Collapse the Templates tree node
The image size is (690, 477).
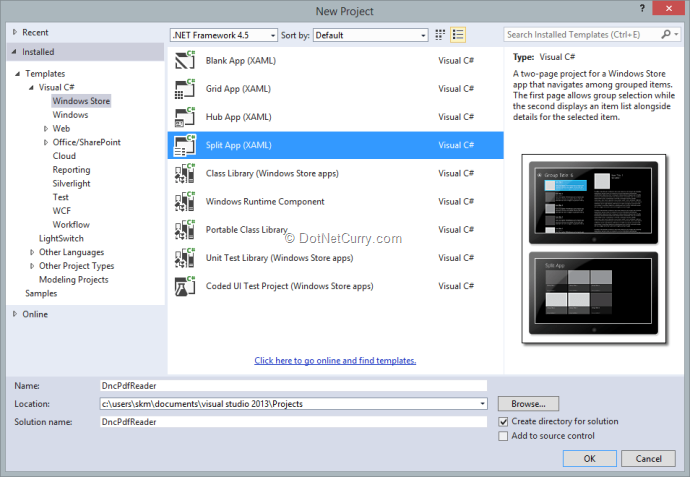point(18,73)
